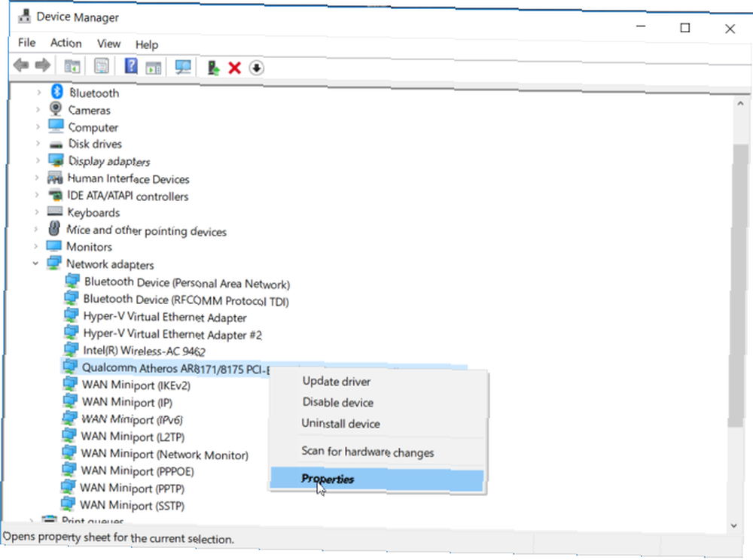Expand the Human Interface Devices category

click(37, 178)
